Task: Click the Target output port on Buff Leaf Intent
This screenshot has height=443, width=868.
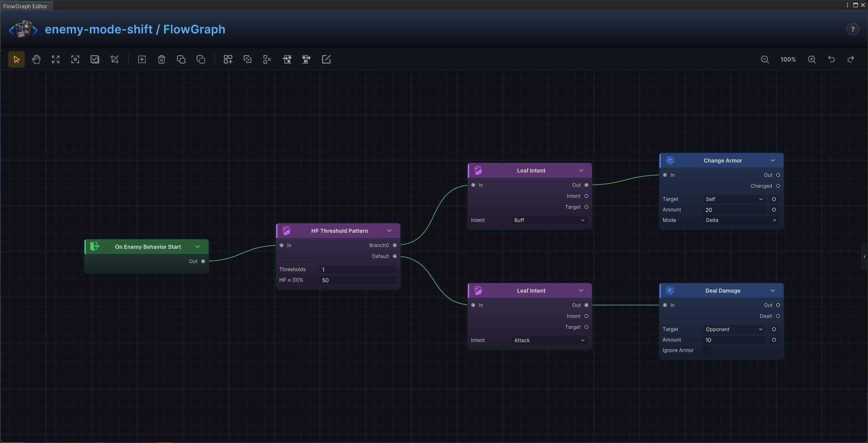Action: (x=586, y=207)
